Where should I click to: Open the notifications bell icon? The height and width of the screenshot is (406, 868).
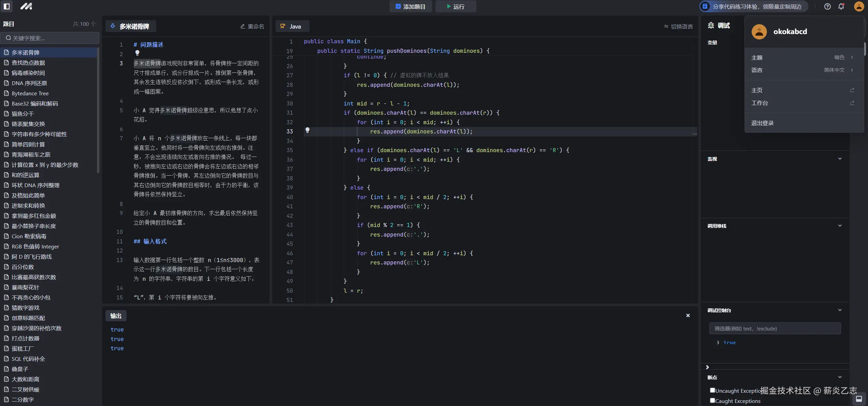(841, 6)
